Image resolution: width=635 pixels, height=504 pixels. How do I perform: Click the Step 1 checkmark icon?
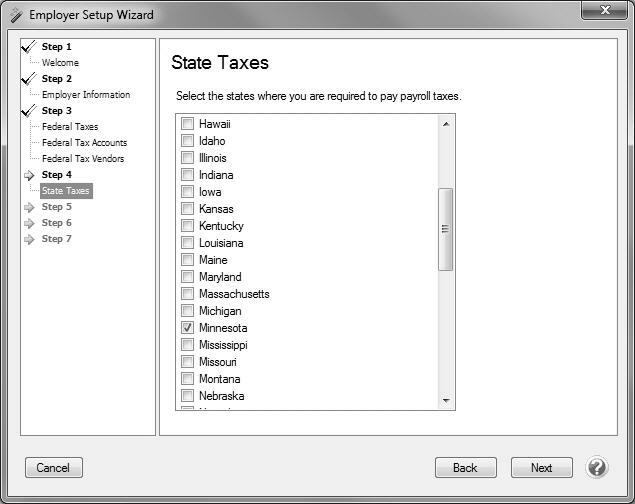[28, 47]
